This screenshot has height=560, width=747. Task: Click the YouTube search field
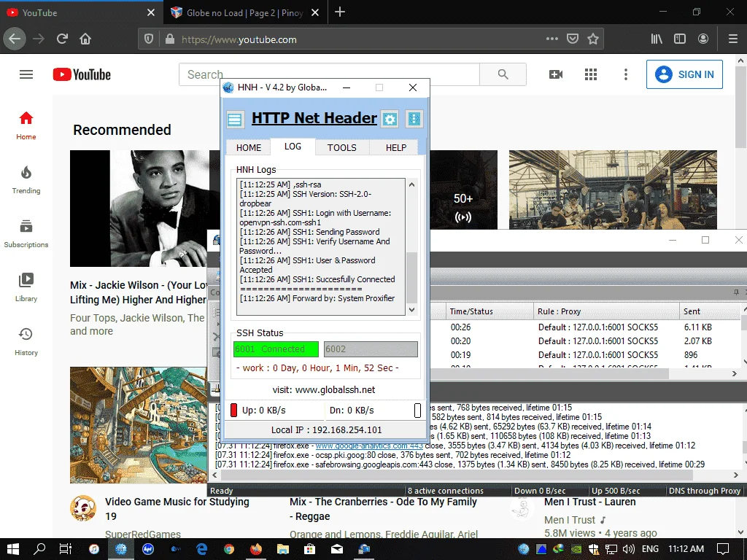[x=329, y=74]
